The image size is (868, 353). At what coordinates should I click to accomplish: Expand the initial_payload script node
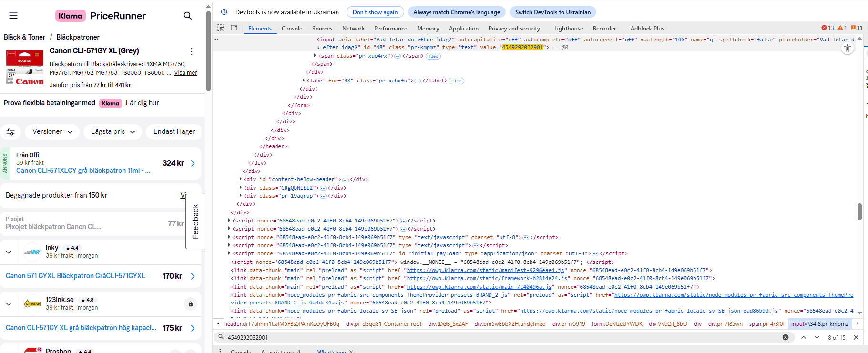[229, 253]
